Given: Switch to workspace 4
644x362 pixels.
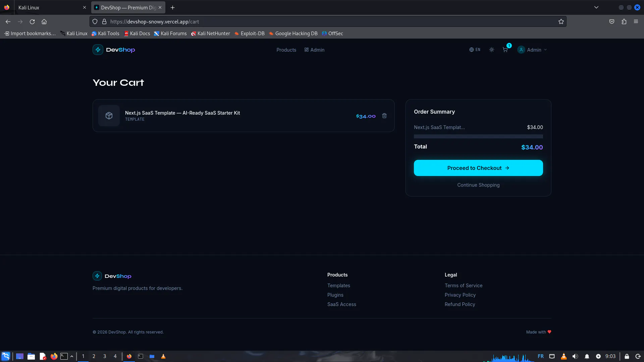Looking at the screenshot, I should click(x=115, y=356).
